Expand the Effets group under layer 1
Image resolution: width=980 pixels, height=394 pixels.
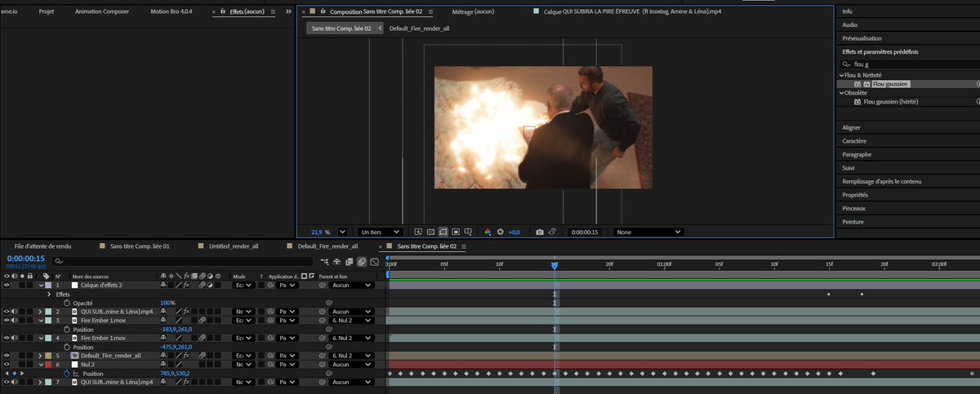[x=48, y=294]
